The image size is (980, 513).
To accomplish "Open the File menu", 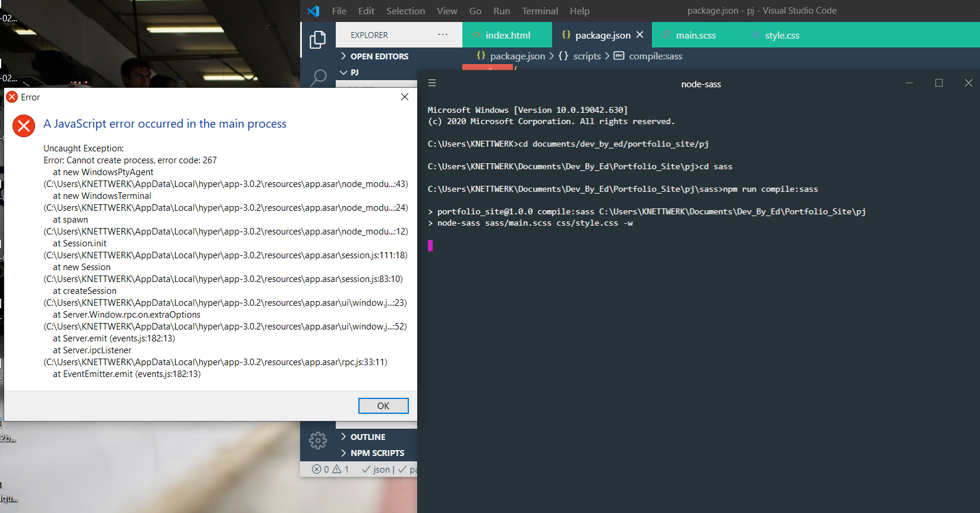I will tap(339, 11).
